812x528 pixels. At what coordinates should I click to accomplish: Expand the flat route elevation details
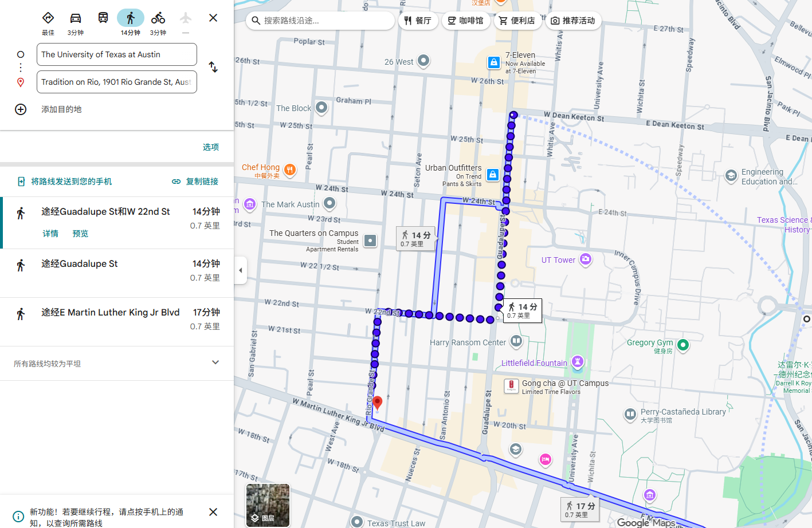pyautogui.click(x=215, y=362)
